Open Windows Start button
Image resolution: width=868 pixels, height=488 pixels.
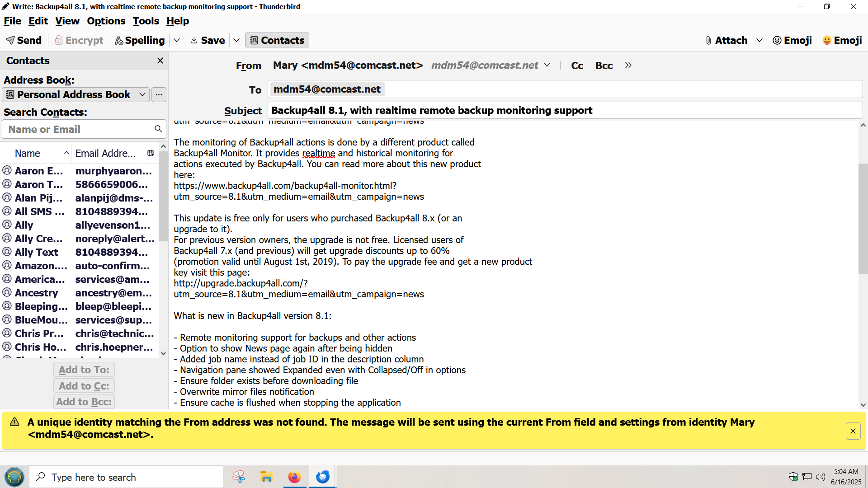[14, 477]
